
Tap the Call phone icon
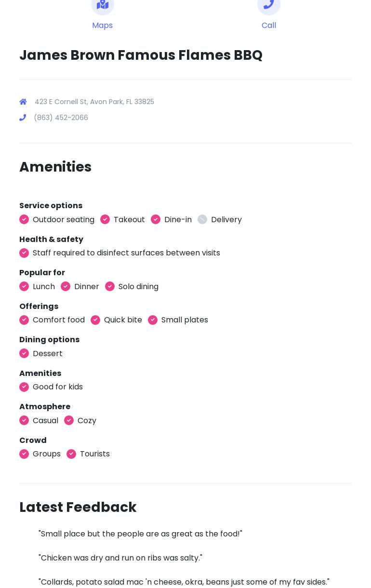point(268,5)
